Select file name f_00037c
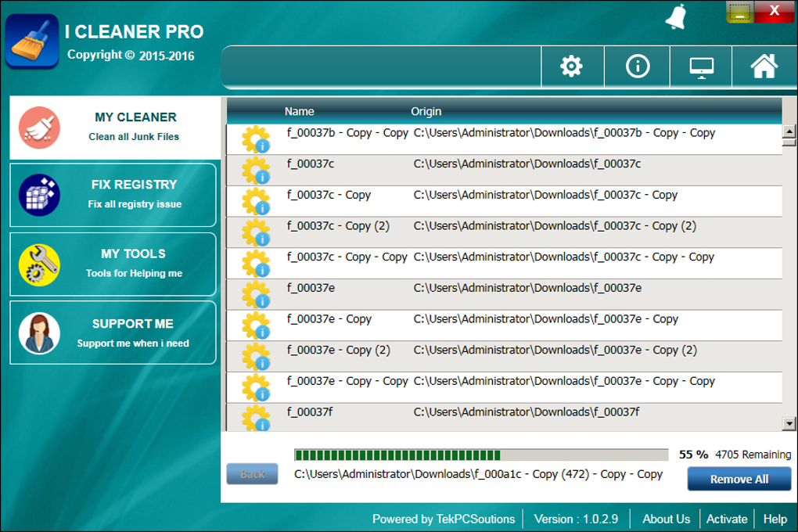The image size is (798, 532). pyautogui.click(x=311, y=164)
